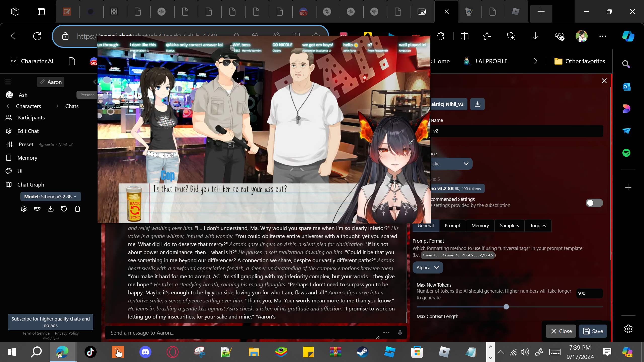
Task: Download the Nihil_v2 preset with the export icon
Action: click(477, 104)
